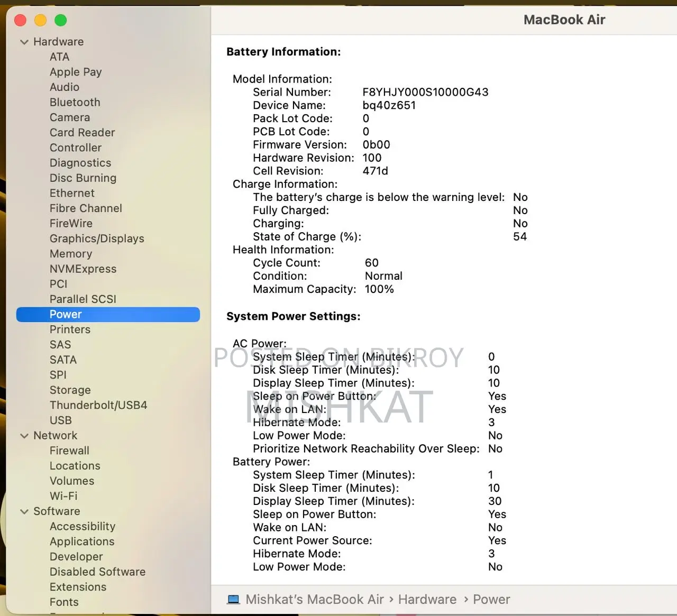
Task: Select Accessibility under Software
Action: coord(83,527)
